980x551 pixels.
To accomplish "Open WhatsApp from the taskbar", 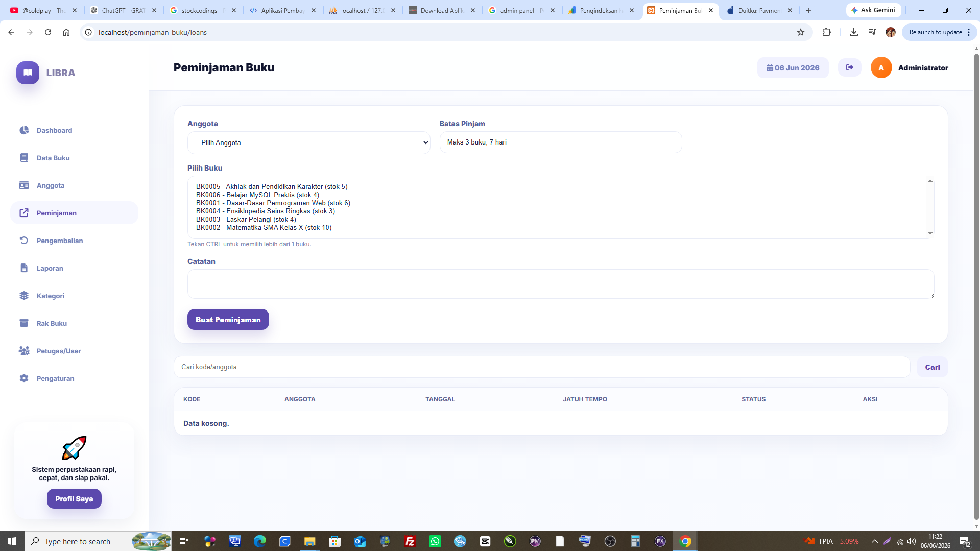I will pos(435,541).
